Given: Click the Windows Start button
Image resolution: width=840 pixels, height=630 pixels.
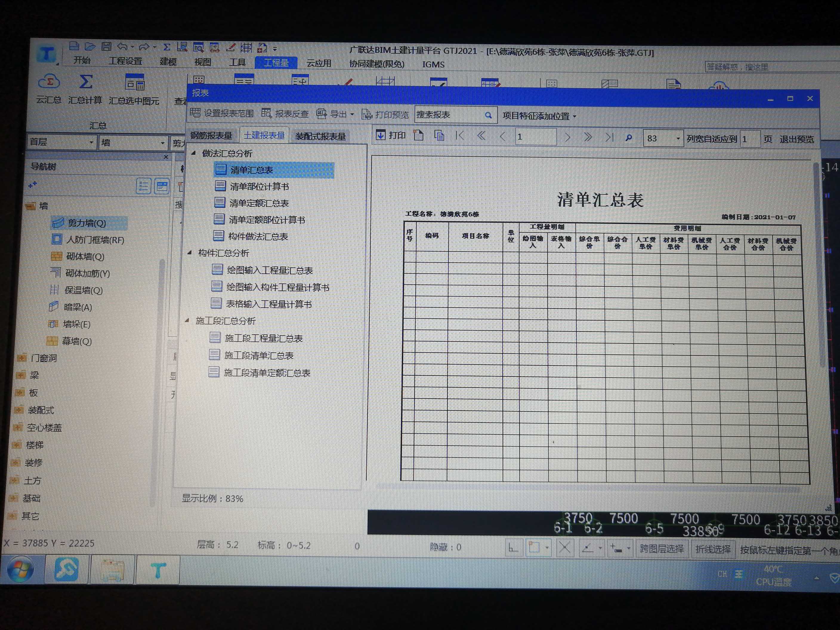Looking at the screenshot, I should 21,569.
